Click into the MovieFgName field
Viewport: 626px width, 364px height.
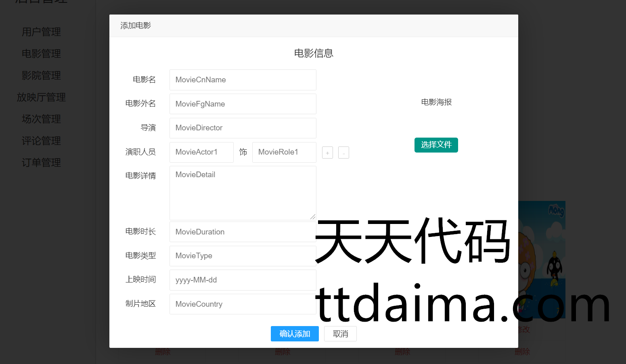pos(243,104)
